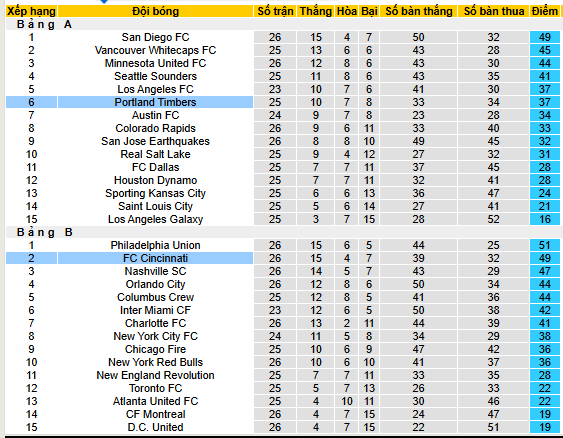Open the D.C. United team link
The width and height of the screenshot is (563, 438).
click(x=155, y=427)
